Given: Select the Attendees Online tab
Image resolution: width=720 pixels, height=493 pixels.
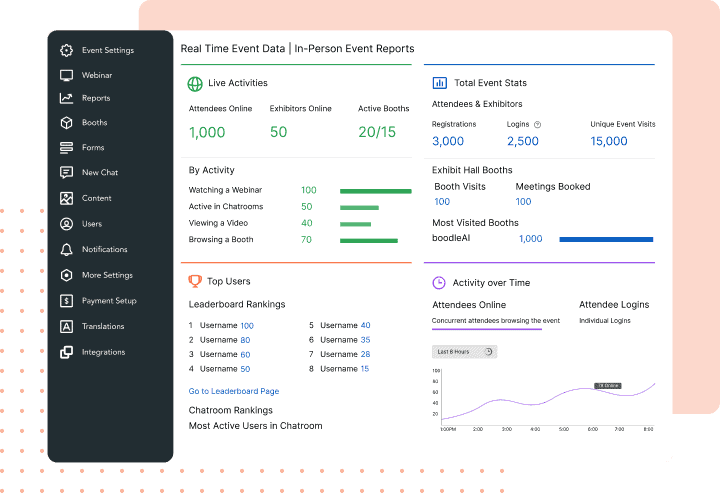Looking at the screenshot, I should coord(469,305).
